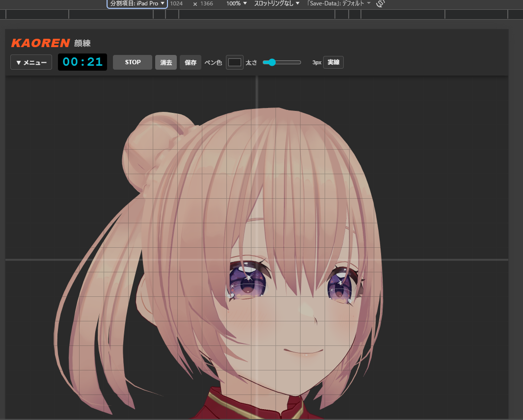Click the 00:21 timer display
523x420 pixels.
tap(82, 62)
